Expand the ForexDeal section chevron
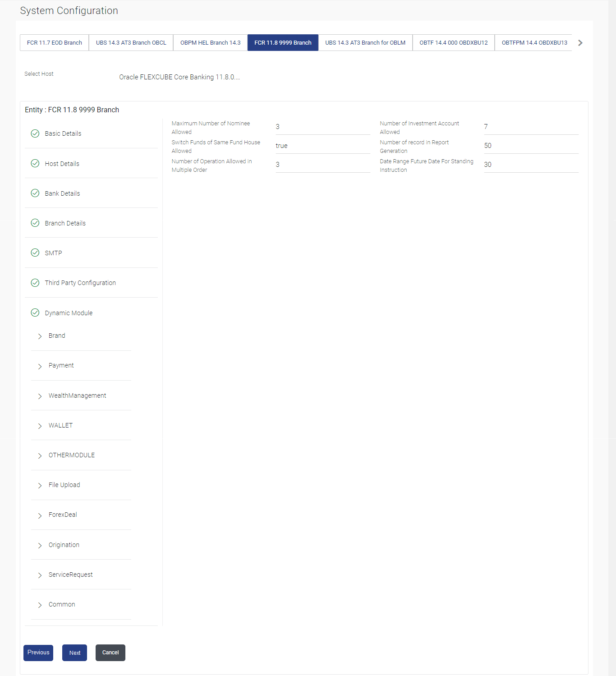Screen dimensions: 616x676 click(40, 515)
